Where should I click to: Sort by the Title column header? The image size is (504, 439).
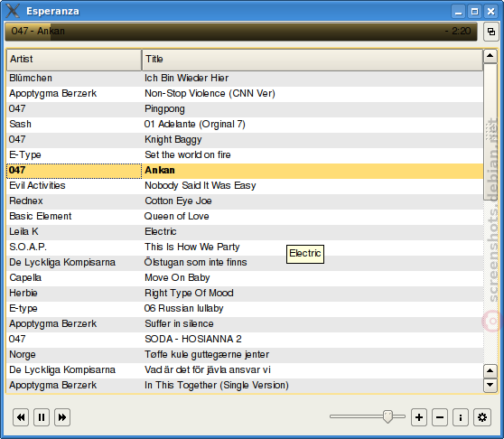point(313,60)
